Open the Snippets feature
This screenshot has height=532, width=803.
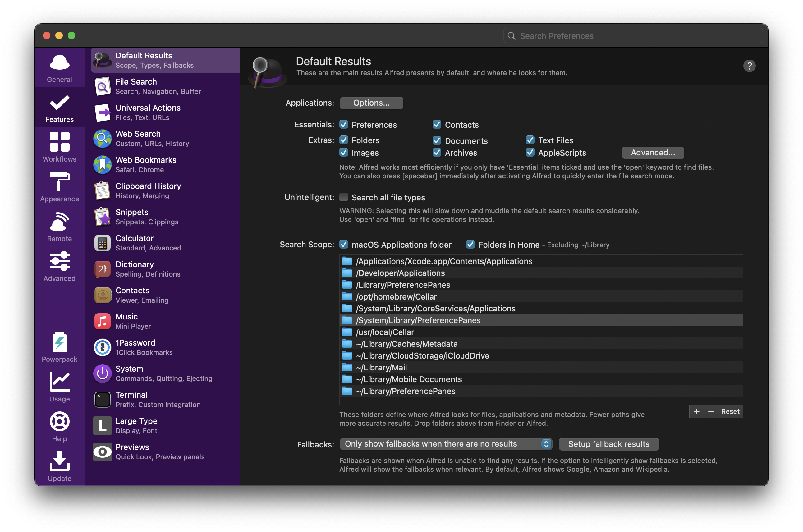[x=165, y=217]
